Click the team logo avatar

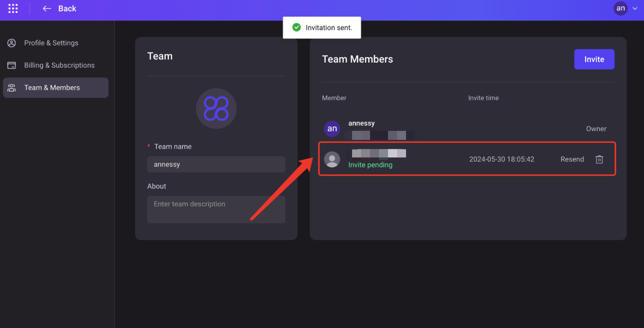[216, 109]
